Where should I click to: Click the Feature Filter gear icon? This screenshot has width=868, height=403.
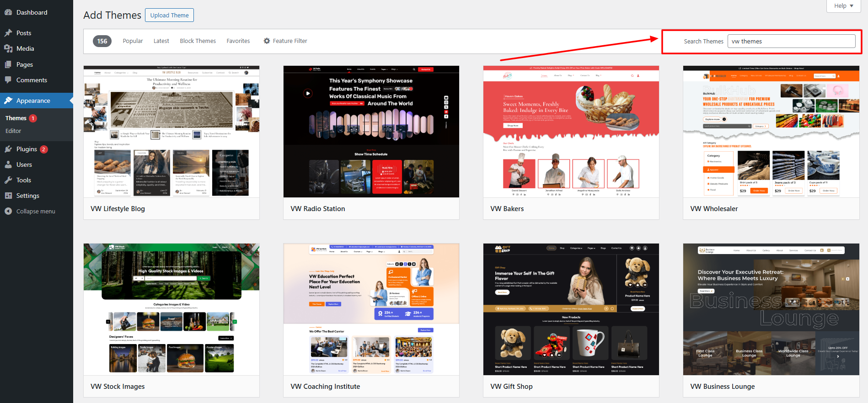pos(267,41)
